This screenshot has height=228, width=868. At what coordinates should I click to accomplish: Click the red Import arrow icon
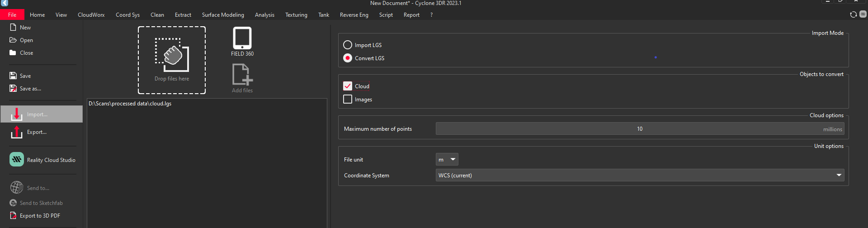[x=17, y=114]
